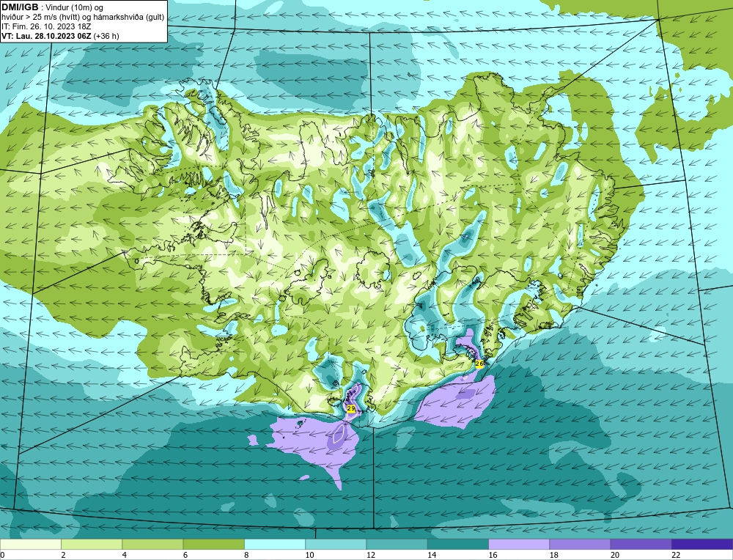
Task: Select the 8–10 m/s light cyan swatch
Action: [x=275, y=545]
